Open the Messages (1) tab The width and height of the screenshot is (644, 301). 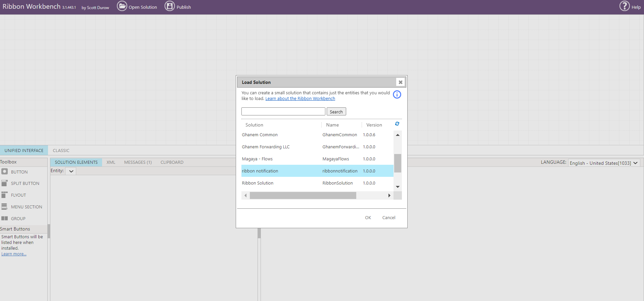(x=138, y=162)
